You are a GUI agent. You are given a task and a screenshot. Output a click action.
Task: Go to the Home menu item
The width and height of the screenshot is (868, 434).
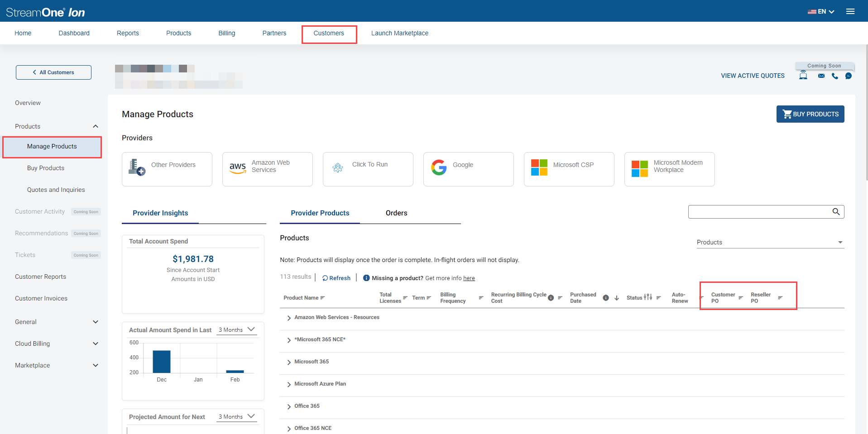pyautogui.click(x=23, y=33)
